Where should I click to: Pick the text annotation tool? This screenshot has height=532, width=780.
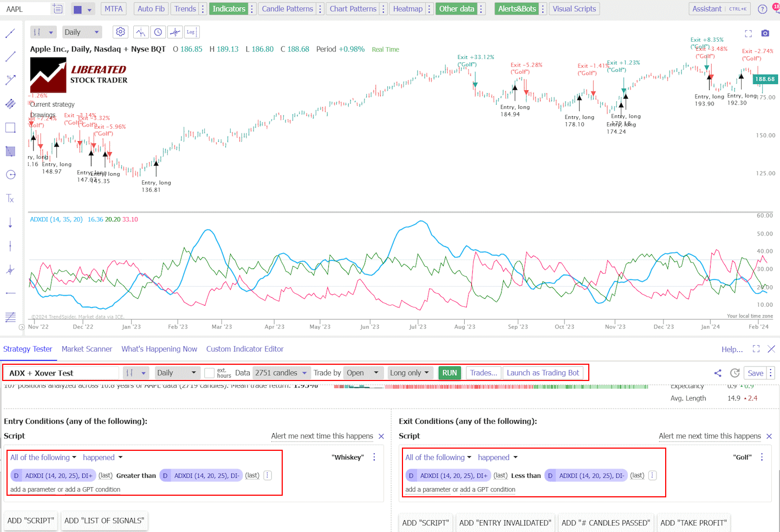tap(10, 198)
